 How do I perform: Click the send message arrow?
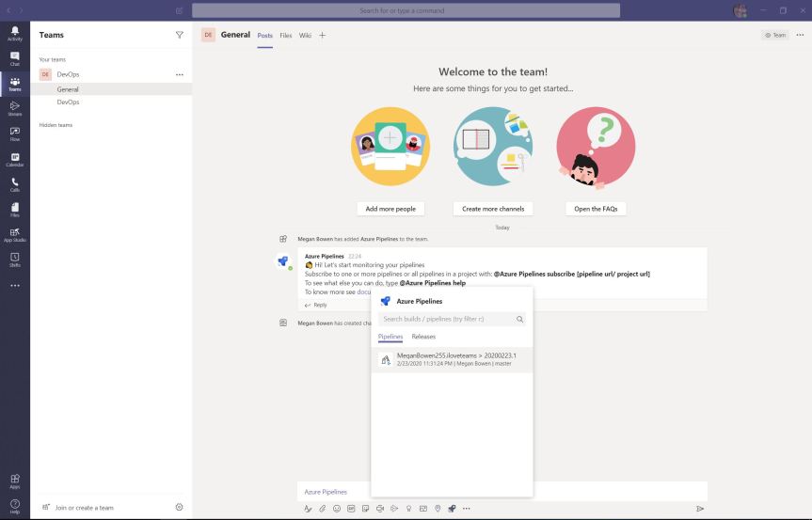(699, 508)
